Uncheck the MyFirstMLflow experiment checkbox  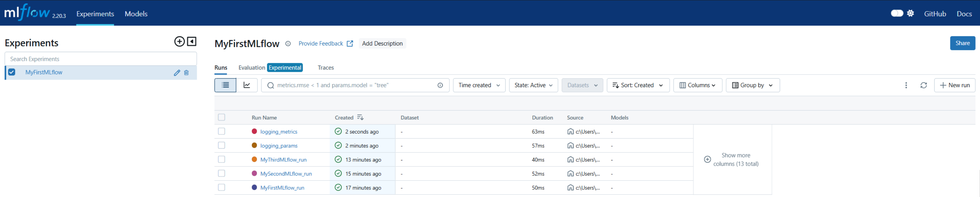[12, 72]
